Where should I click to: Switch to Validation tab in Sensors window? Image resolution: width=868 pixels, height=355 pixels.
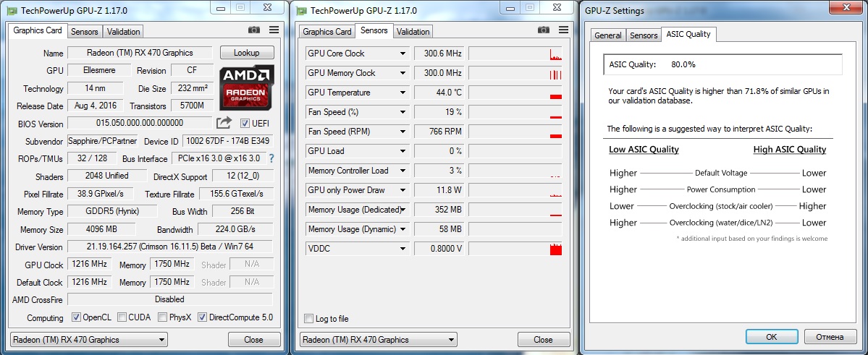[x=413, y=32]
